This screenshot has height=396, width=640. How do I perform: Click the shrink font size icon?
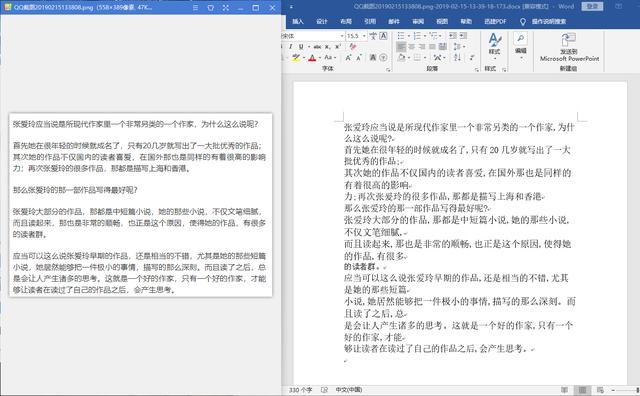coord(359,58)
